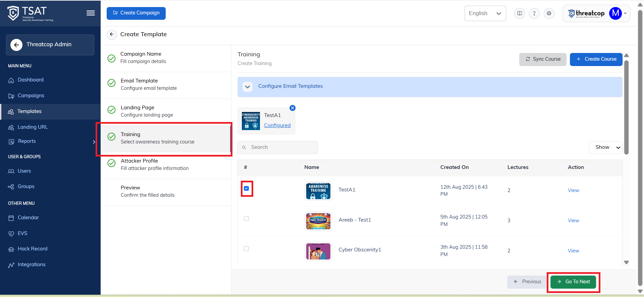Check the Cyber Obscenity1 checkbox

[x=247, y=249]
